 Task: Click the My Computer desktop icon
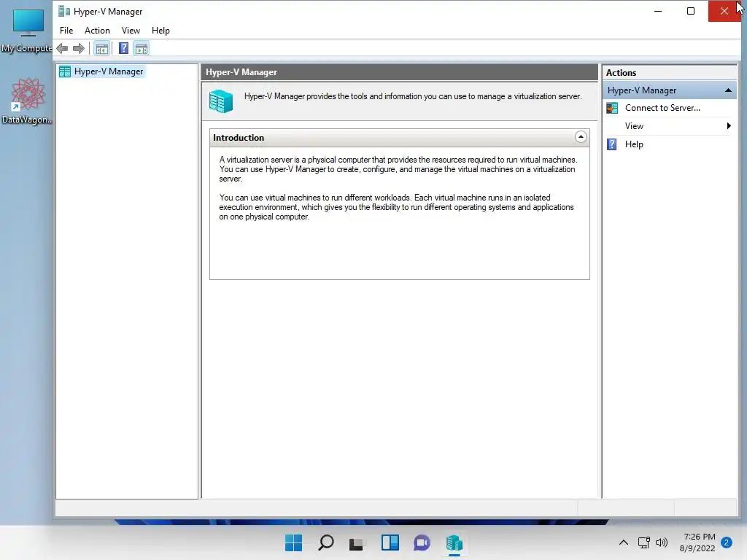click(27, 30)
